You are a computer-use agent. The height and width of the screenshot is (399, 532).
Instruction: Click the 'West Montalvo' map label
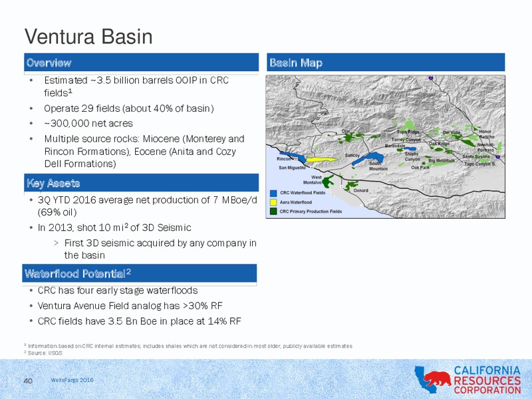coord(313,180)
